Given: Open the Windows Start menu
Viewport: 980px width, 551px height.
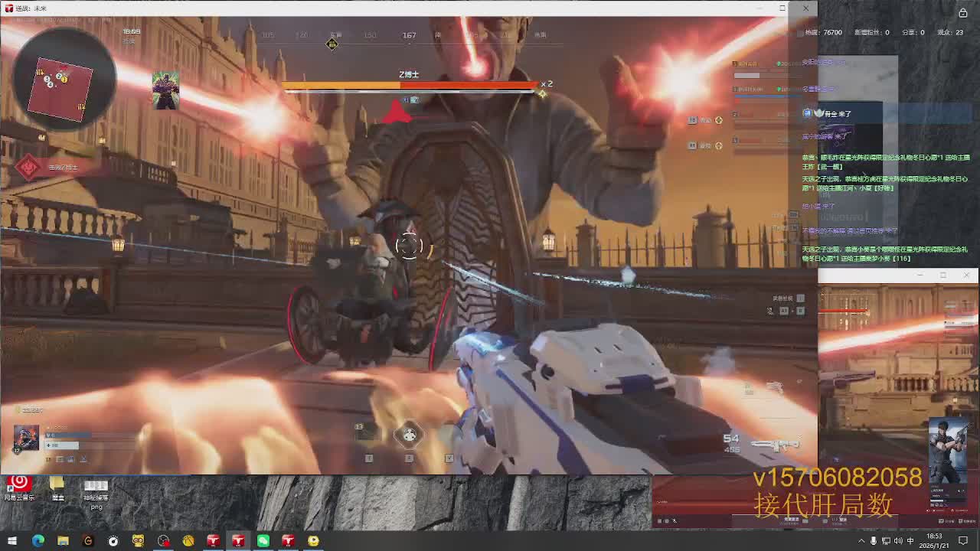Looking at the screenshot, I should click(12, 541).
